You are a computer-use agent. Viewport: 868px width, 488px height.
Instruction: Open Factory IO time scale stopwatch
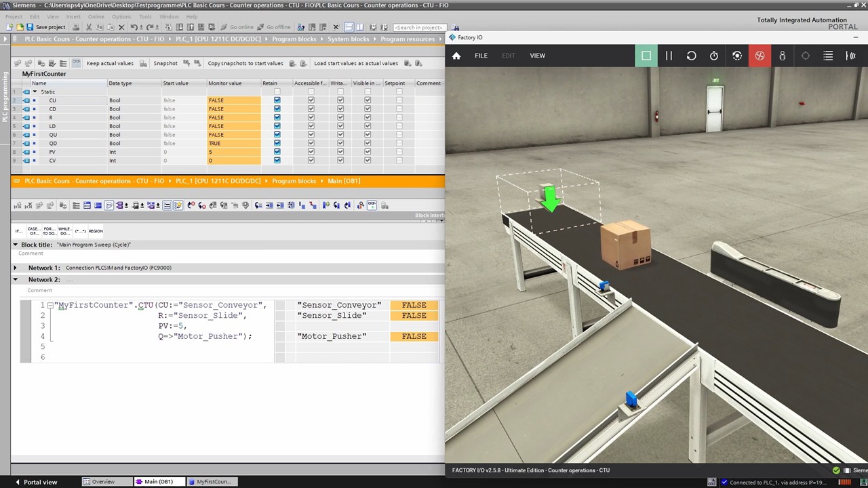tap(714, 56)
